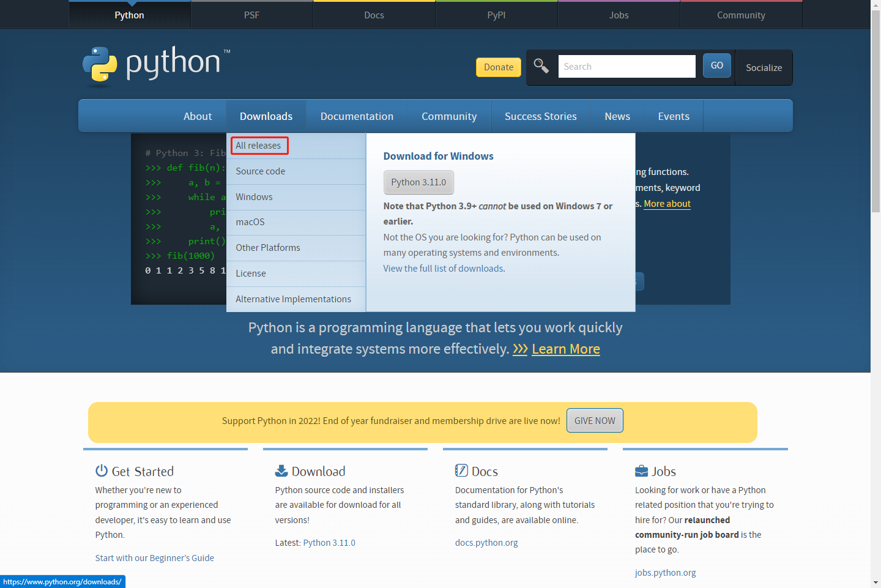This screenshot has width=881, height=588.
Task: Open the Beginner's Guide link
Action: coord(154,557)
